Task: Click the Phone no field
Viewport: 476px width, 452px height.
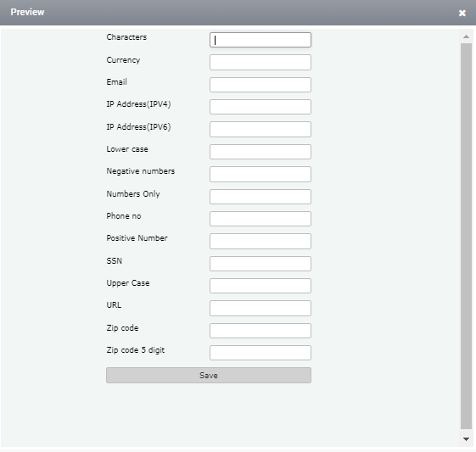Action: (x=260, y=219)
